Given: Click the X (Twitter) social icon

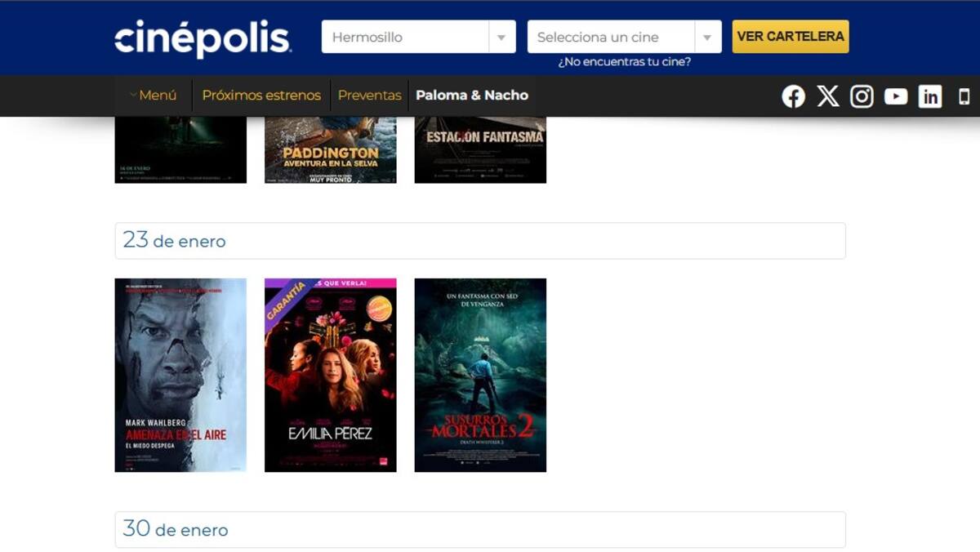Looking at the screenshot, I should click(827, 96).
